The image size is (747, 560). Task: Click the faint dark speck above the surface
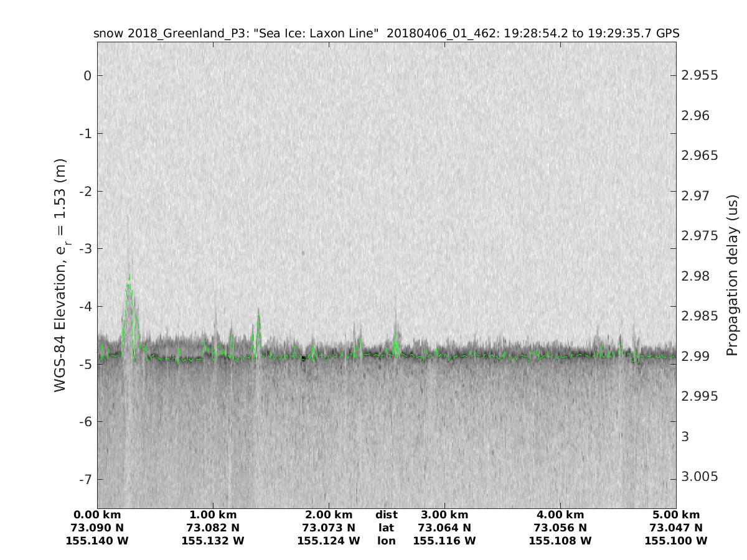pyautogui.click(x=303, y=253)
